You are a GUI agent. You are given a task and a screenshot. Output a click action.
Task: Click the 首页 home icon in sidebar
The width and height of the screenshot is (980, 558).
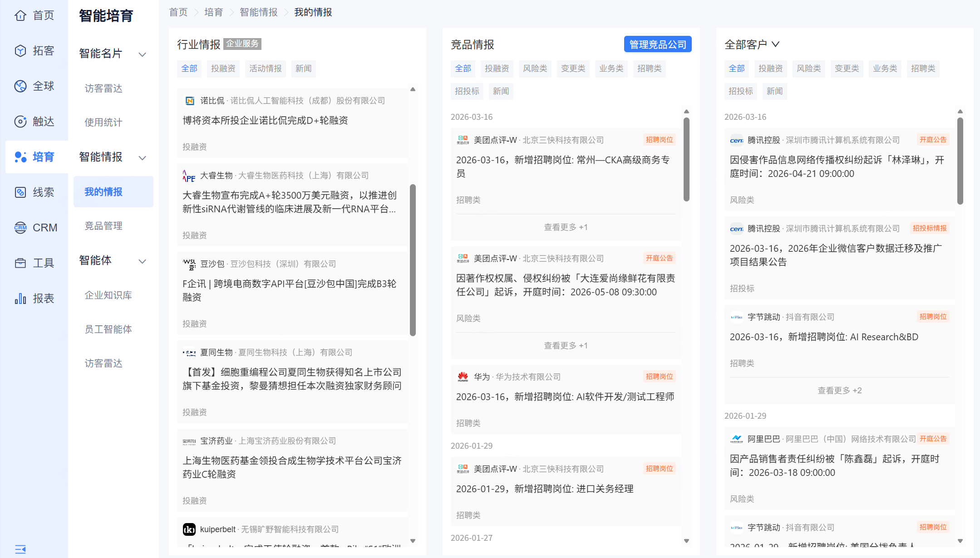pyautogui.click(x=20, y=15)
